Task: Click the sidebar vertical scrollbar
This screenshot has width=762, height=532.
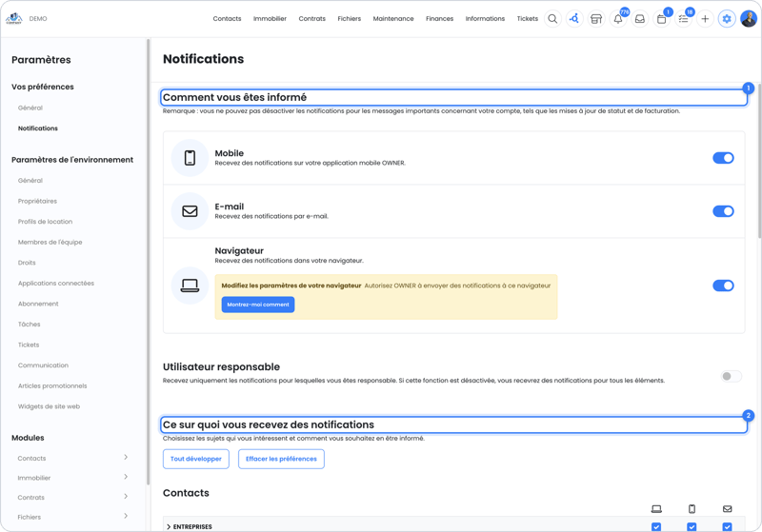Action: 148,262
